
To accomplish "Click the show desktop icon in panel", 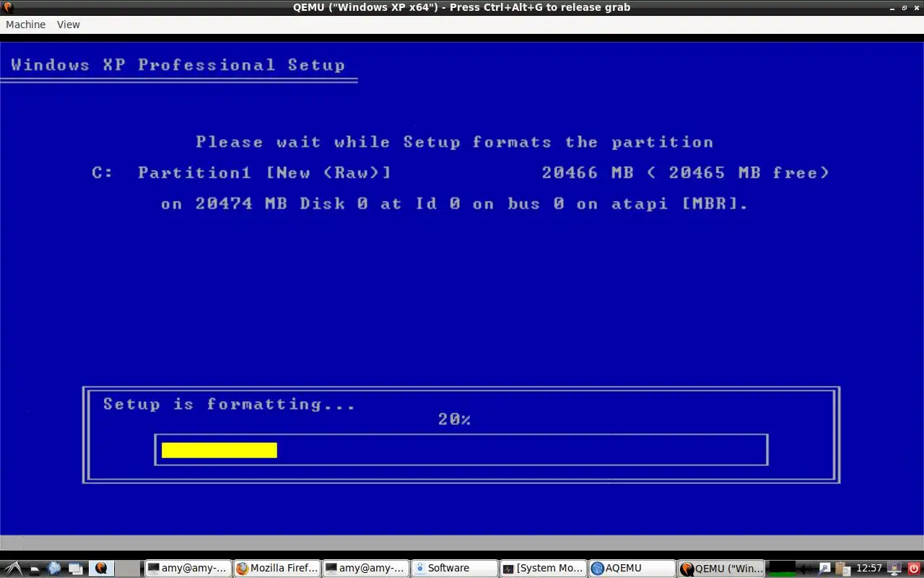I will tap(75, 569).
